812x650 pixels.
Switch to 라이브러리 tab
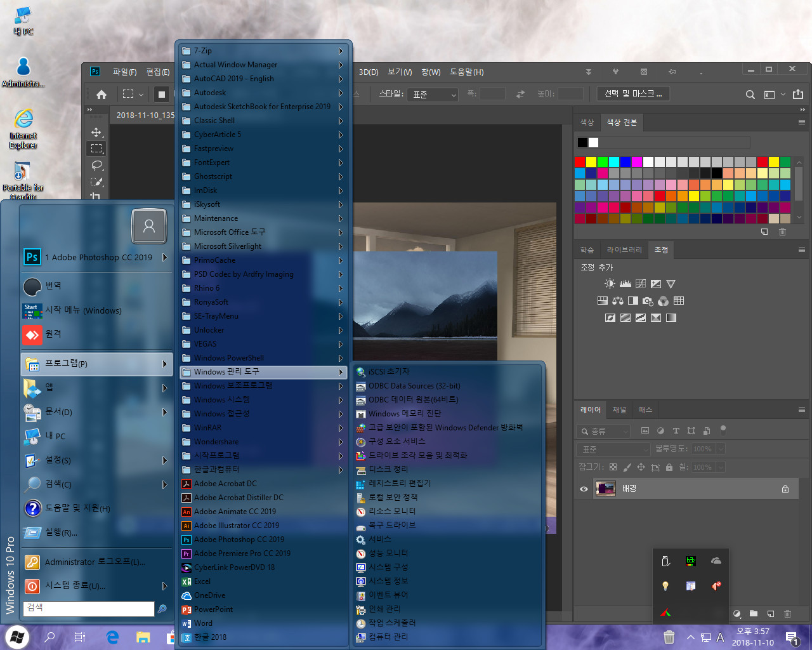point(624,250)
